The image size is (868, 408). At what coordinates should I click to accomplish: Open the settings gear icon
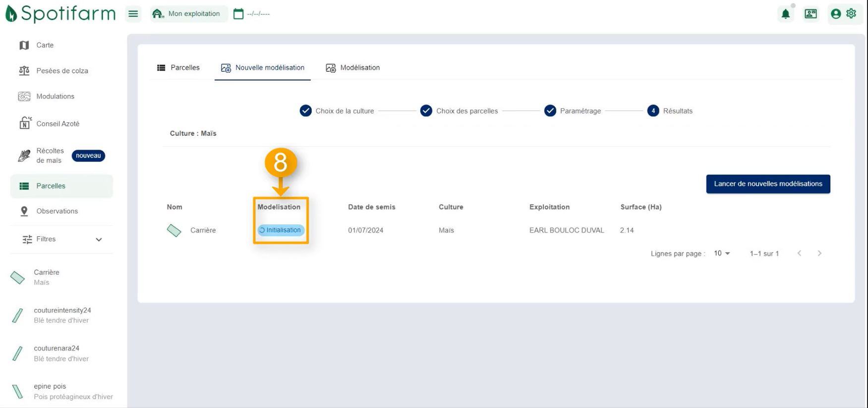click(851, 14)
